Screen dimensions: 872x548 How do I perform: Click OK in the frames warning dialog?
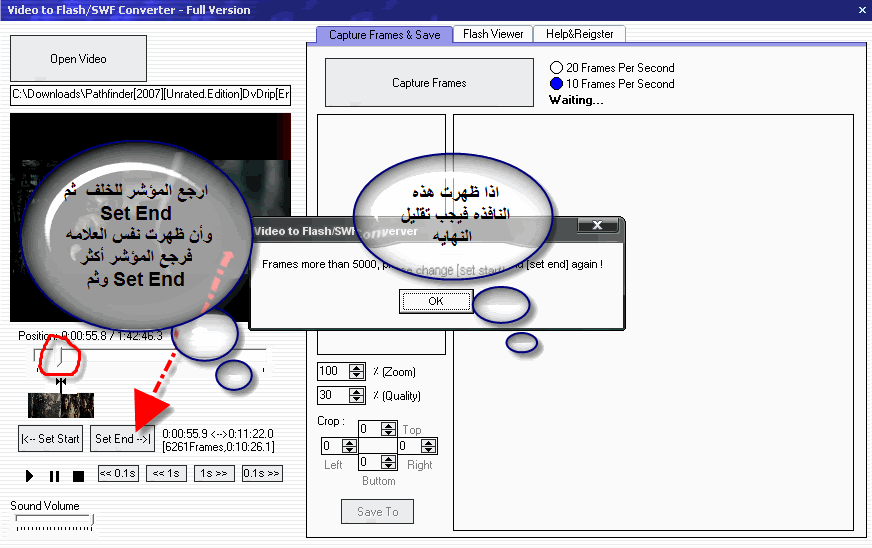point(435,301)
